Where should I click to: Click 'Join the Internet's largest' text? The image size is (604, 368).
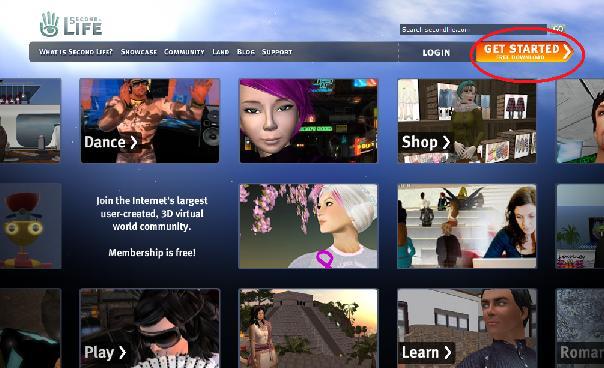coord(152,200)
